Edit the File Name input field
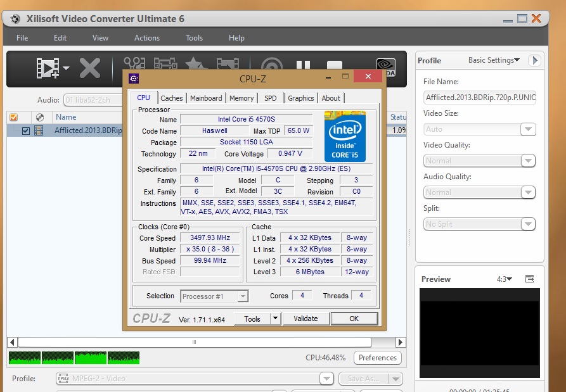Image resolution: width=566 pixels, height=392 pixels. pos(480,98)
